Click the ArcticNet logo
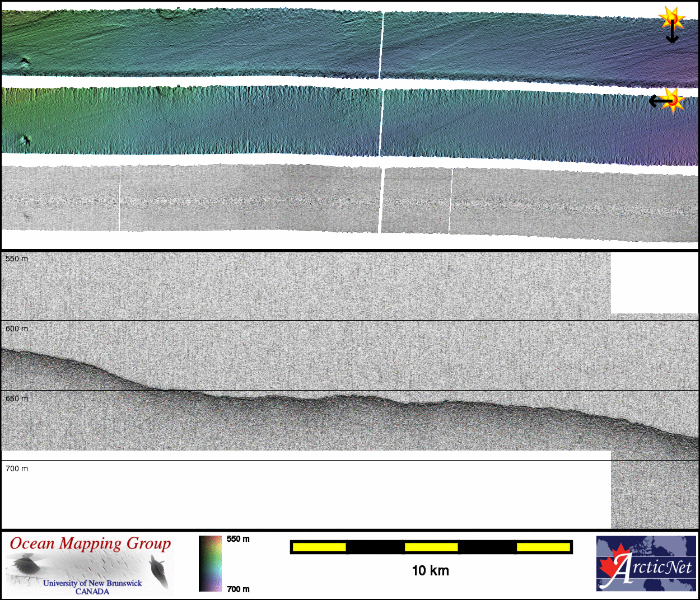Screen dimensions: 700x600 646,563
